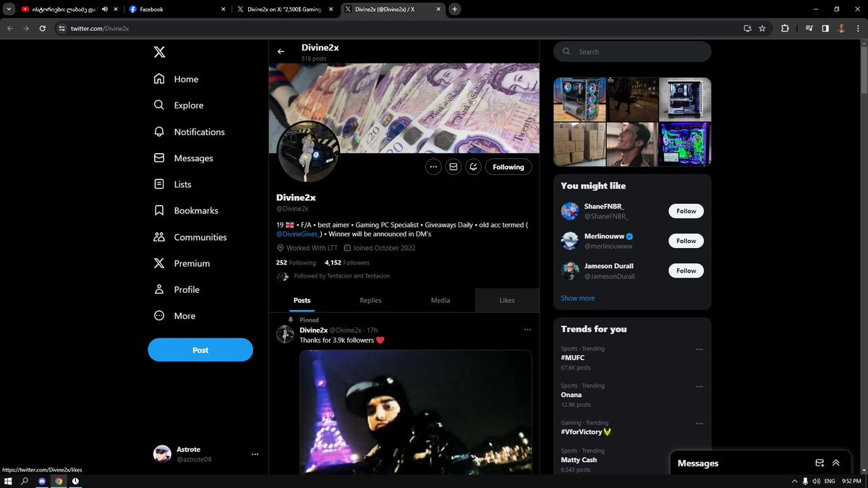The image size is (868, 488).
Task: Open the Communities icon in sidebar
Action: coord(159,237)
